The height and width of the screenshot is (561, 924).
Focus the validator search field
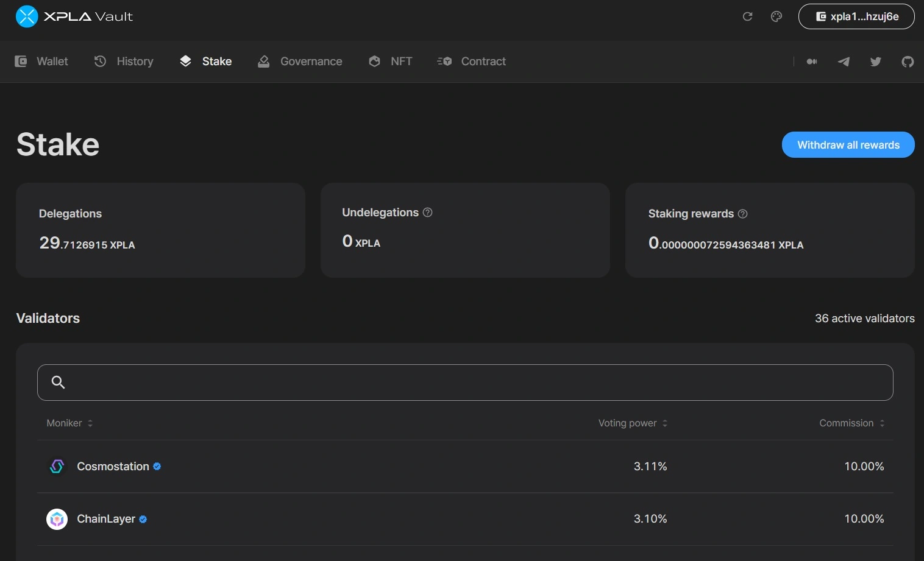click(x=465, y=383)
